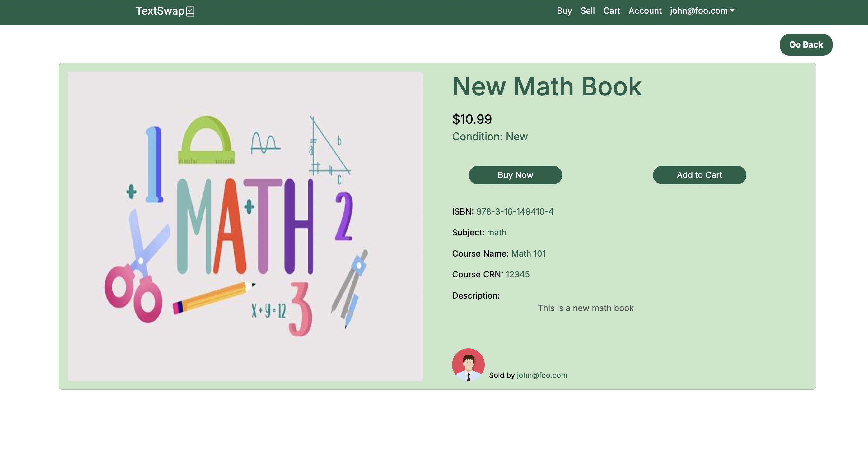The image size is (868, 464).
Task: Open seller john@foo.com profile link
Action: [542, 375]
